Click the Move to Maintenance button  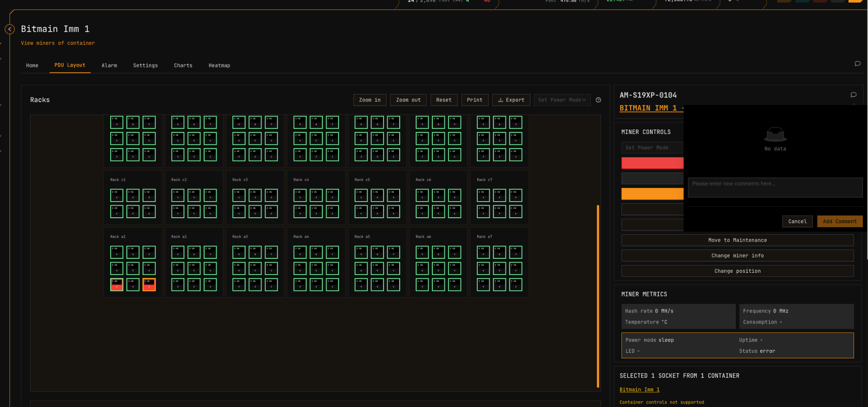tap(737, 240)
